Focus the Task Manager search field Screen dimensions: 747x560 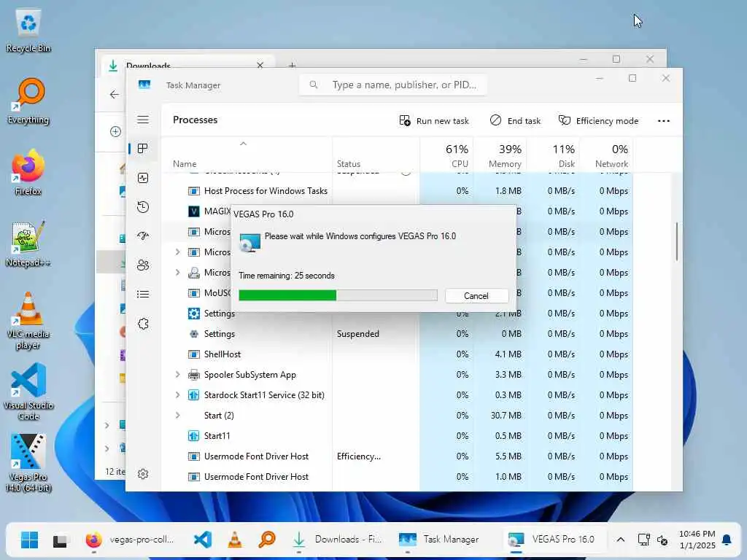click(392, 85)
